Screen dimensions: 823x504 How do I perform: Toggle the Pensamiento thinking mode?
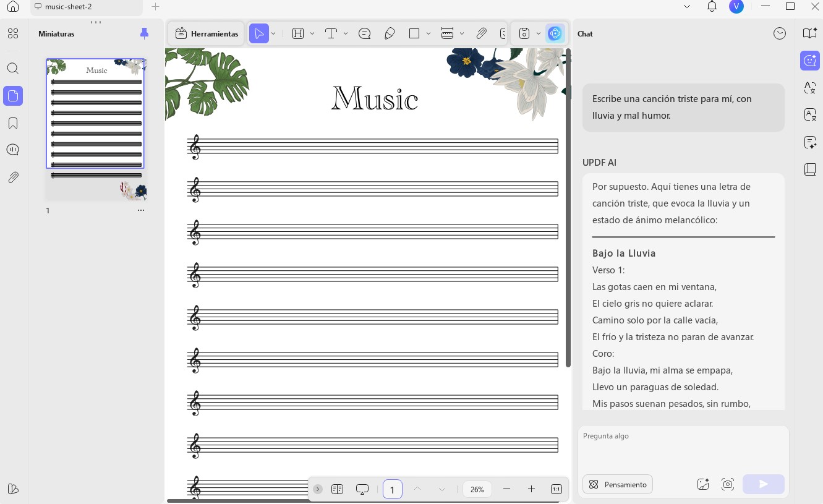618,484
